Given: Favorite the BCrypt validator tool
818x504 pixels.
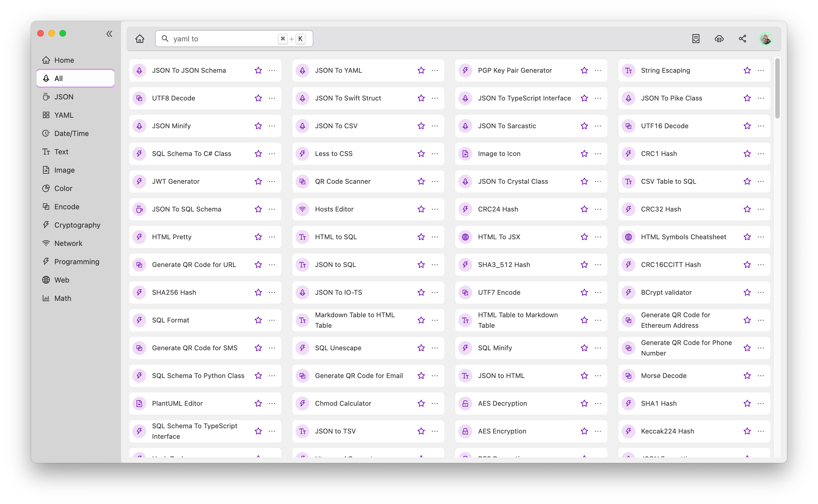Looking at the screenshot, I should coord(747,292).
